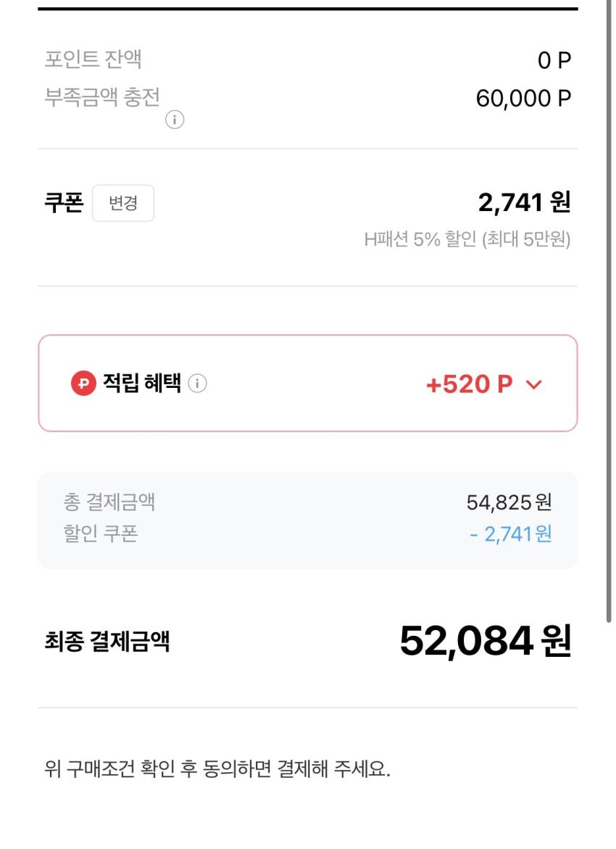Click the vertical scrollbar on the right

(x=609, y=312)
